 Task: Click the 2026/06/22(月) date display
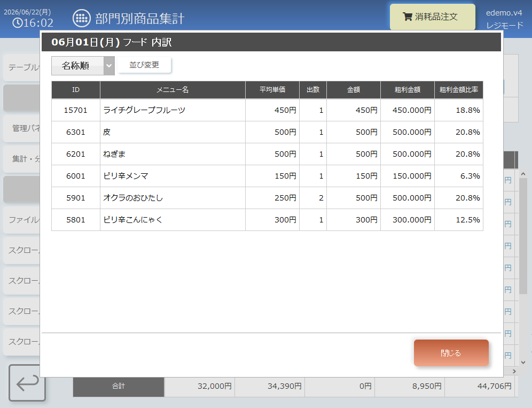(27, 12)
